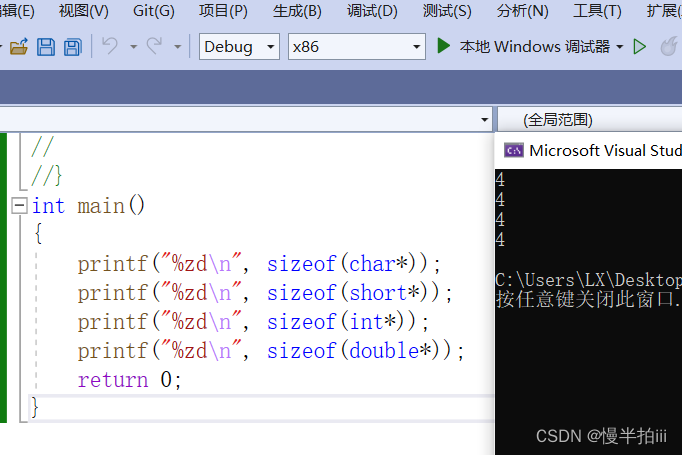The width and height of the screenshot is (682, 455).
Task: Collapse the main() function outline
Action: [19, 206]
